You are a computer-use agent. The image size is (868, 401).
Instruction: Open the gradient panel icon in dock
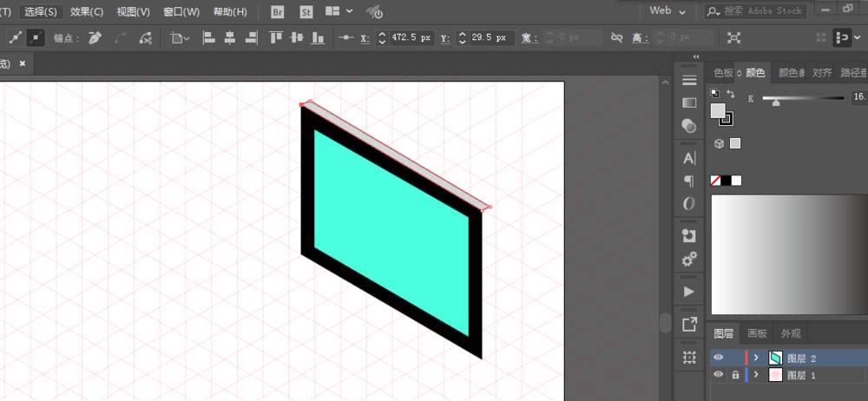point(689,103)
